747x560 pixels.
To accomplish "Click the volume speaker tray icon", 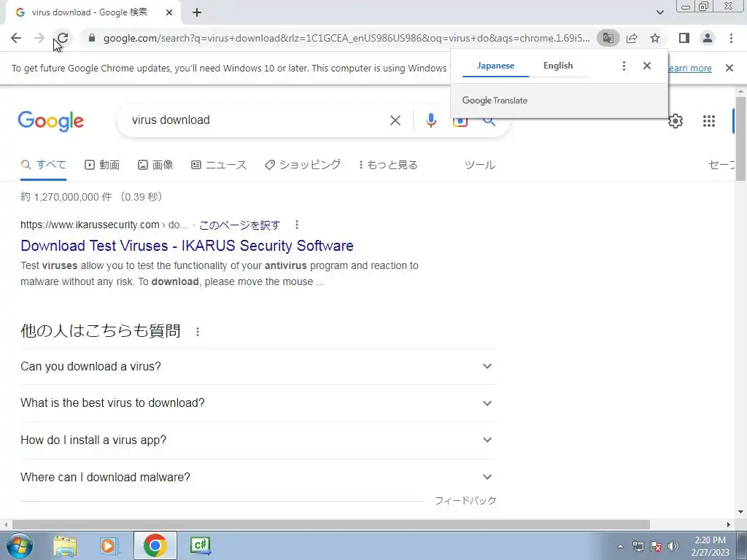I will (673, 546).
